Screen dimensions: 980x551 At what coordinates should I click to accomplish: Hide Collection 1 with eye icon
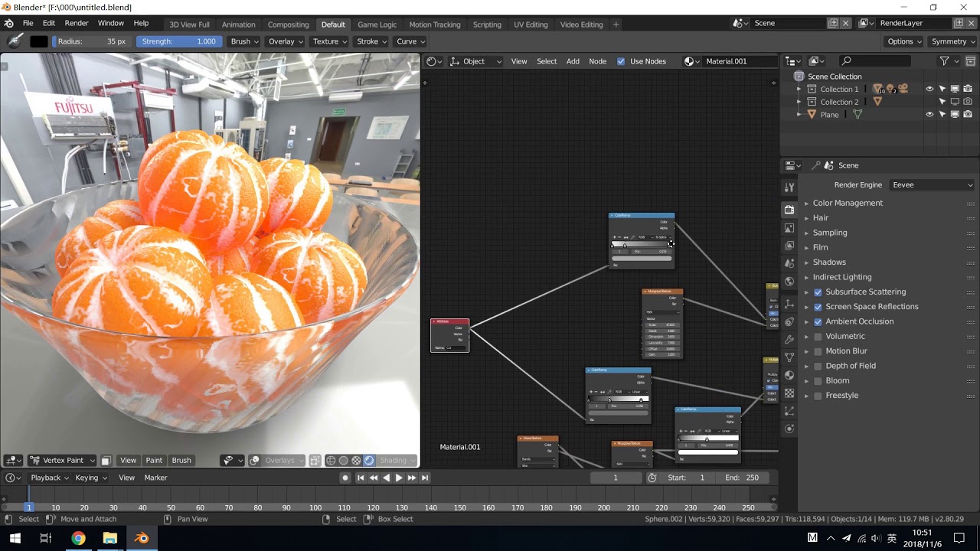pos(929,89)
